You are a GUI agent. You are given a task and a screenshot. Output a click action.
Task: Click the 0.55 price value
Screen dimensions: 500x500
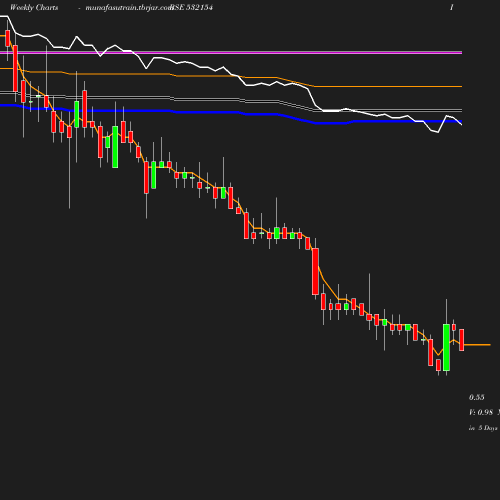click(x=477, y=397)
